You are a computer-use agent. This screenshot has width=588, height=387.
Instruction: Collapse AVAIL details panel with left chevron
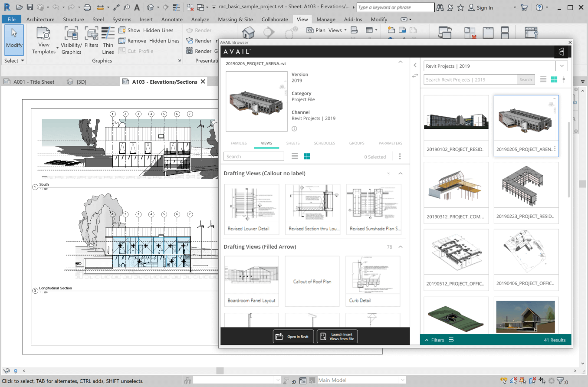(415, 65)
